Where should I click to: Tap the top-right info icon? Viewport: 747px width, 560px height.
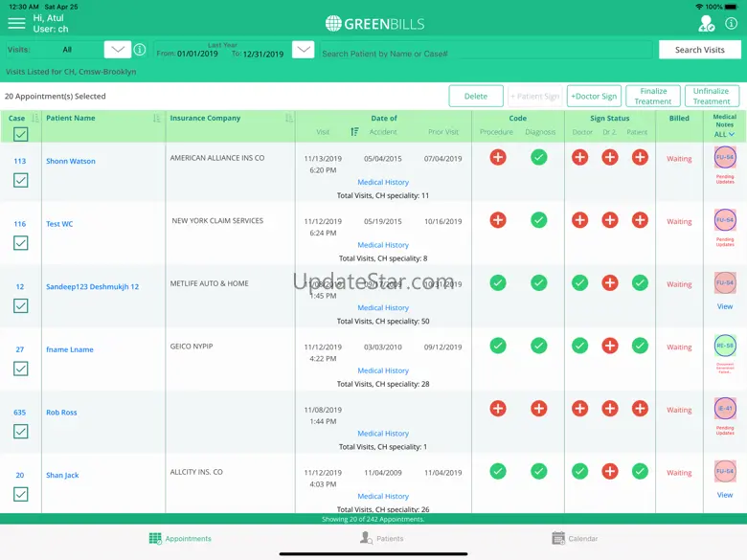click(x=731, y=23)
